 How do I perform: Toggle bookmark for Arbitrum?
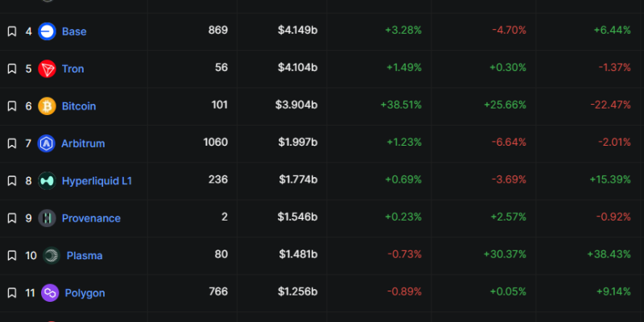(12, 143)
